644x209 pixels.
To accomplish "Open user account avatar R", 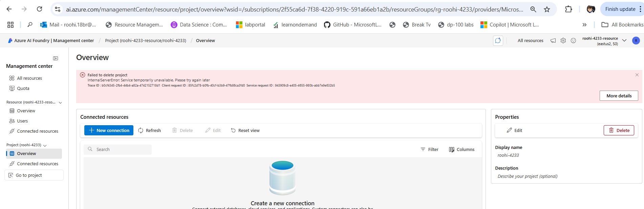I will (x=636, y=40).
